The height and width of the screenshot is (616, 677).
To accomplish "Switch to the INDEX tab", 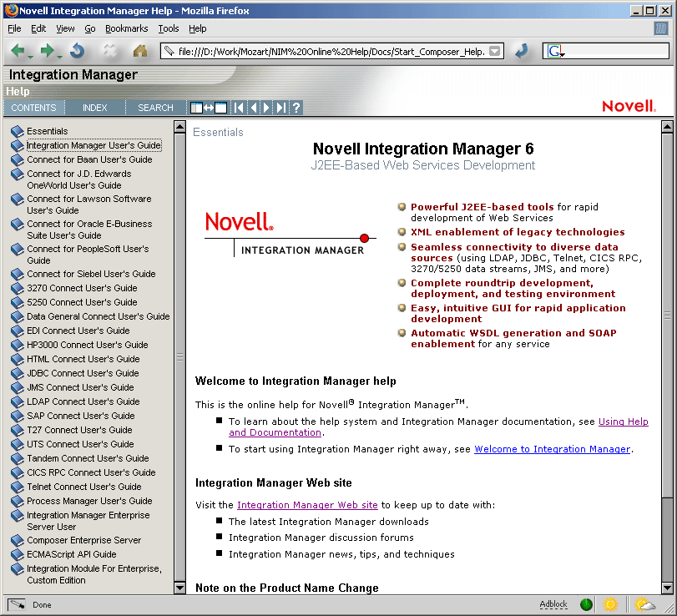I will click(95, 108).
